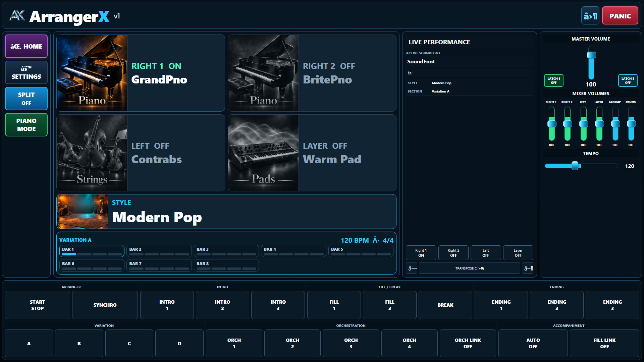Click the transpose up button

528,268
